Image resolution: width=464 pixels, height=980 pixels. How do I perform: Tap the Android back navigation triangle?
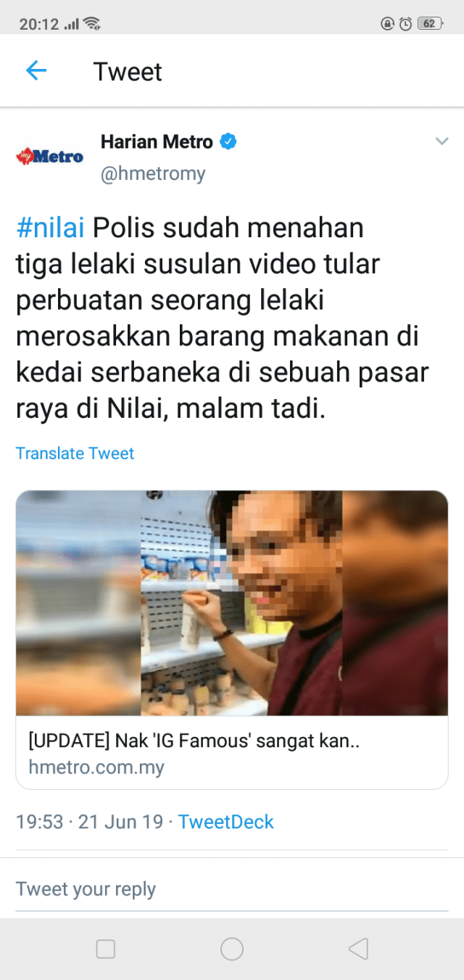point(358,949)
